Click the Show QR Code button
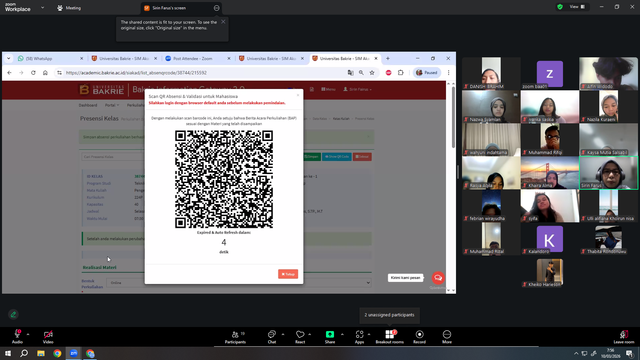 tap(337, 157)
